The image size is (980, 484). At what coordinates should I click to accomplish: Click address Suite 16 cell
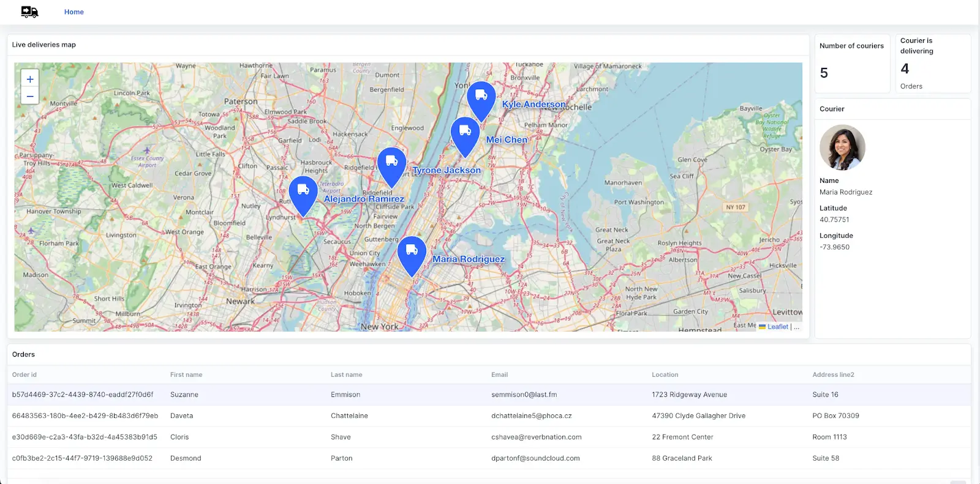[826, 395]
